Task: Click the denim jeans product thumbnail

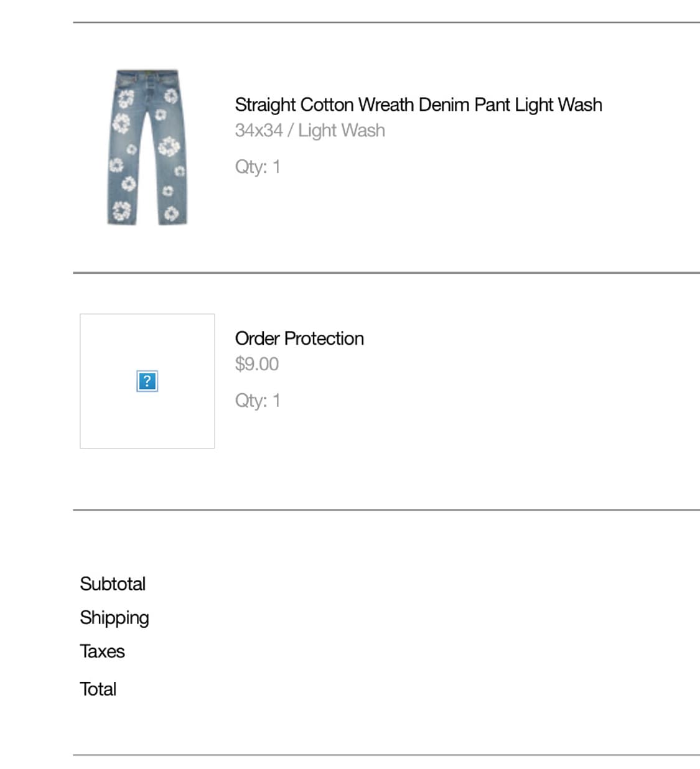Action: (147, 147)
